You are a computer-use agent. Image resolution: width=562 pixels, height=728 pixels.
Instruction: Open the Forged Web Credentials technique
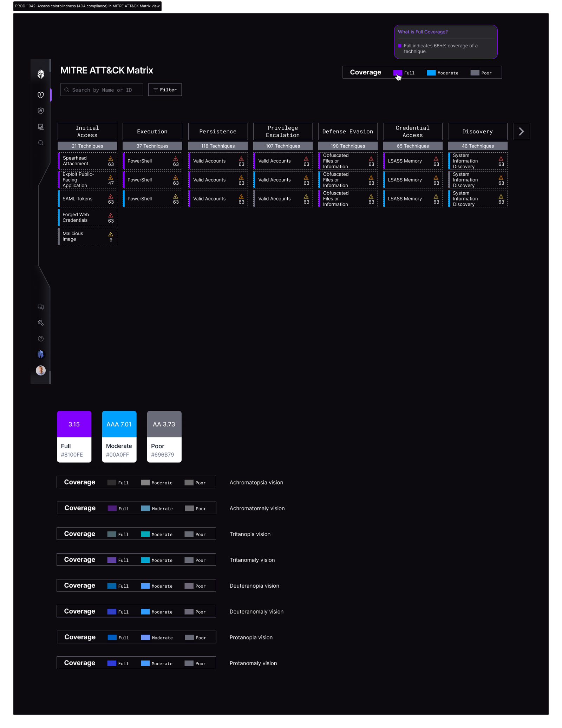(x=87, y=218)
